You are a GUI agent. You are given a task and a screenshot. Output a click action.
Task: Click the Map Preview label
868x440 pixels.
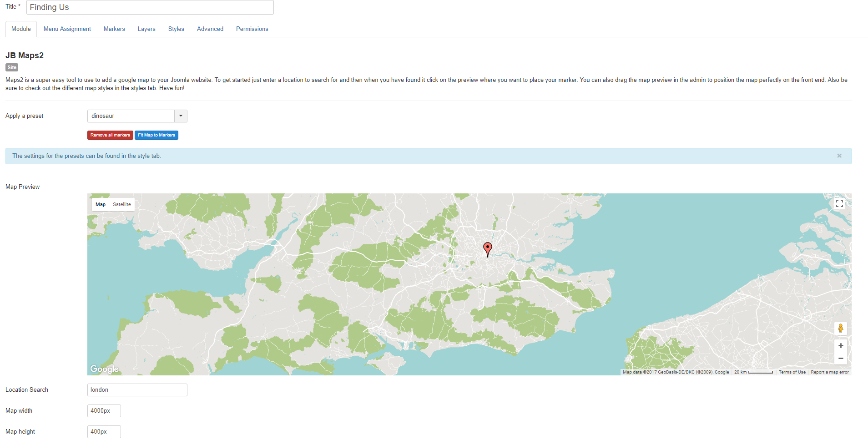pyautogui.click(x=23, y=187)
